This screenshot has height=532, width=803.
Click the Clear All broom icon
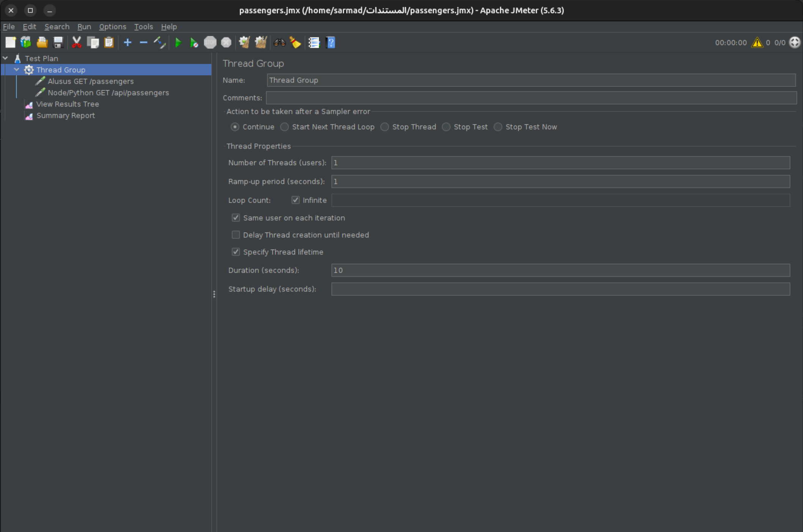[x=261, y=42]
